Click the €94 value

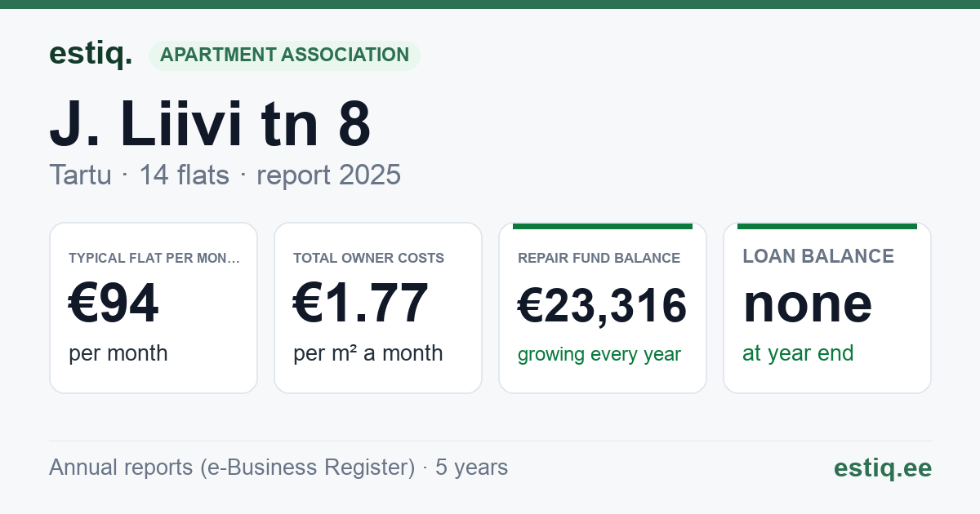pos(114,304)
